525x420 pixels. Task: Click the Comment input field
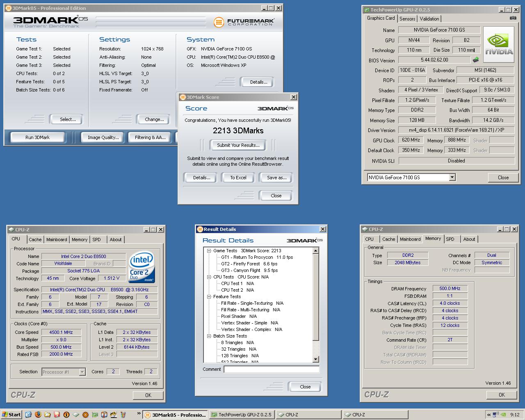click(272, 370)
